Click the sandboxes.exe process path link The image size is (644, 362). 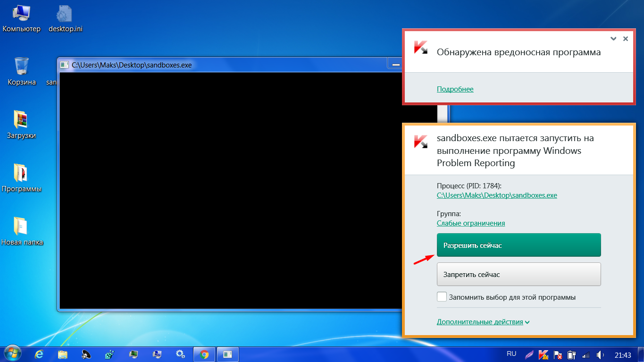click(x=496, y=195)
